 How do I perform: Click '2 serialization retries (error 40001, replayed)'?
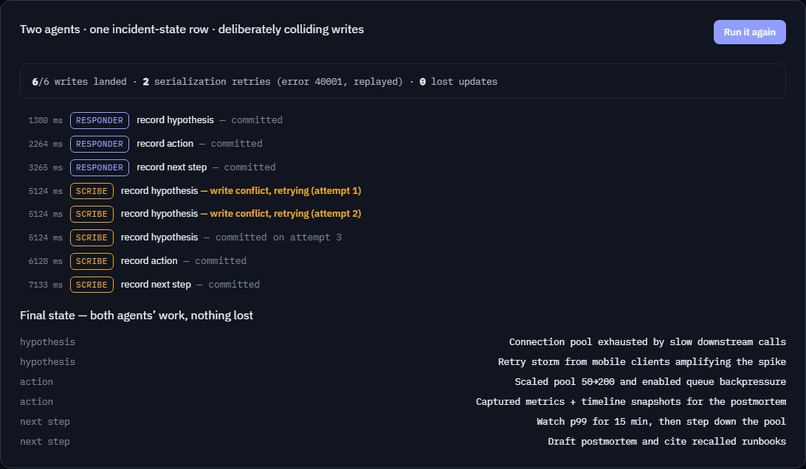tap(272, 81)
